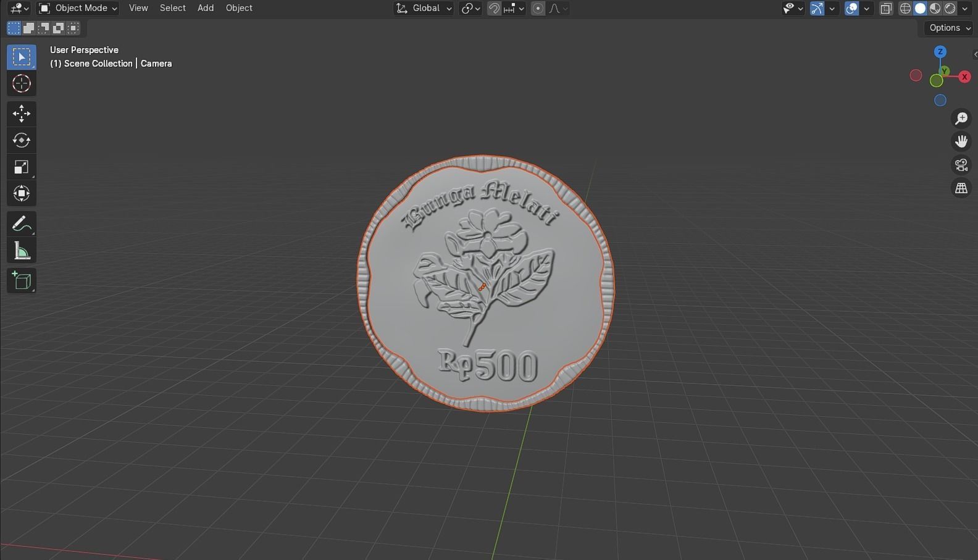Click the Scene Collection | Camera text
Screen dimensions: 978x560
click(111, 64)
